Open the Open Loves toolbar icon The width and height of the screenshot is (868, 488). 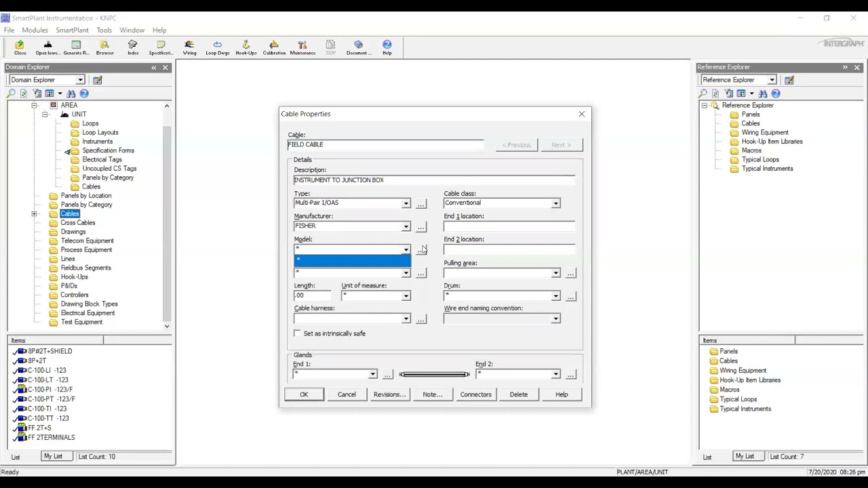click(47, 47)
